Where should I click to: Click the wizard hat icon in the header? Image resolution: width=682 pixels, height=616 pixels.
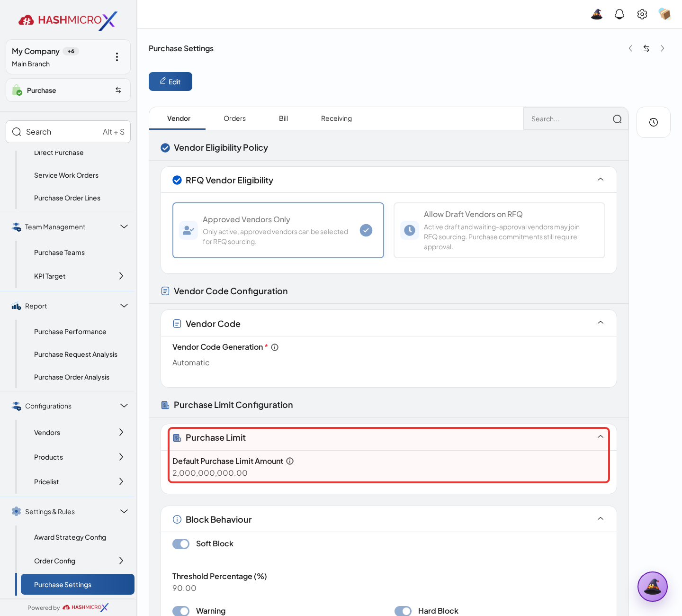coord(597,14)
